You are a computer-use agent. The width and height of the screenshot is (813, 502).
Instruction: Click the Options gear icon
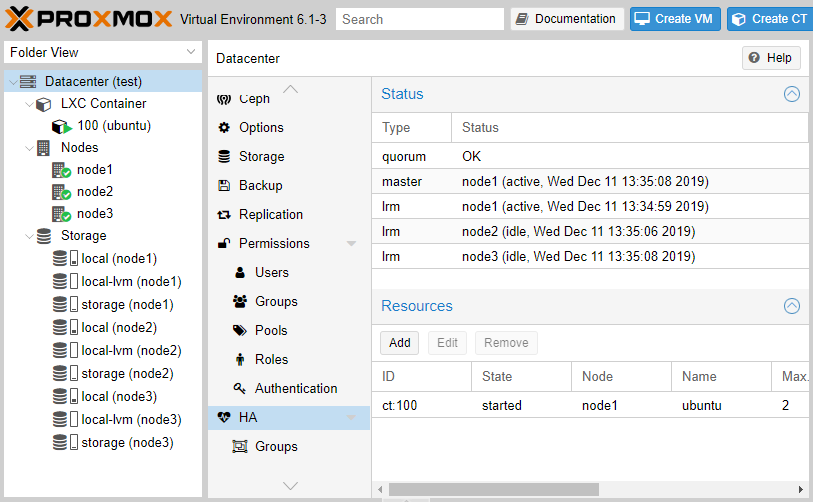click(x=224, y=128)
